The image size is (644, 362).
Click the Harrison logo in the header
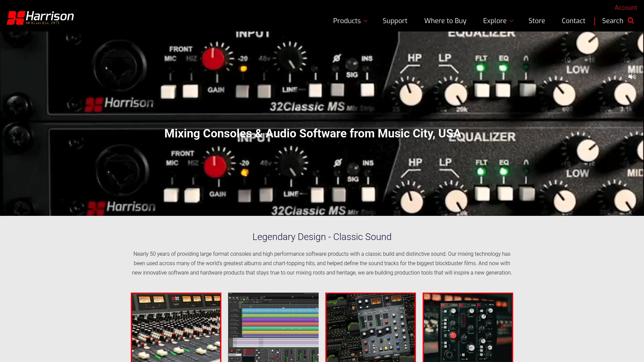[x=40, y=18]
